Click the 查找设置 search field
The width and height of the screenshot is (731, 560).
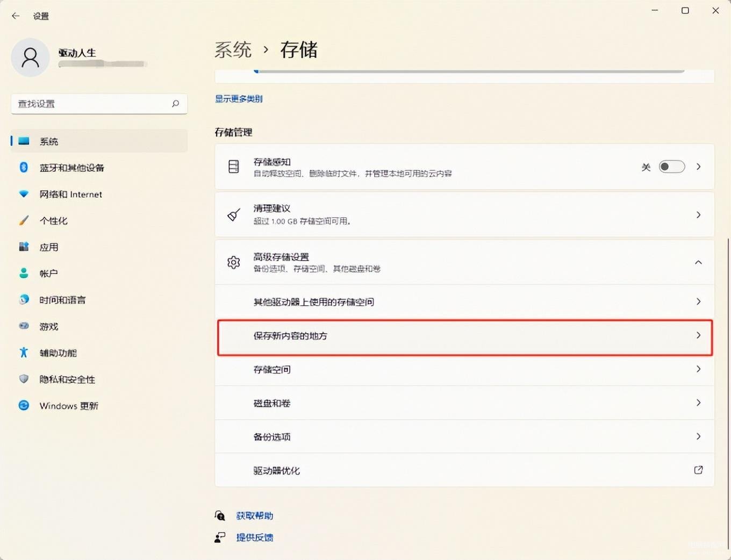click(99, 104)
